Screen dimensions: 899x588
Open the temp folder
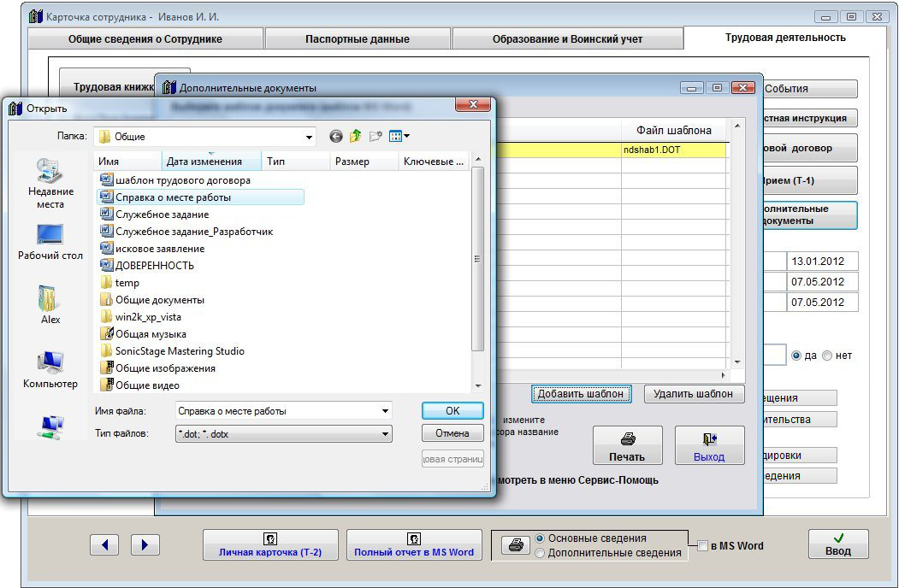click(120, 283)
